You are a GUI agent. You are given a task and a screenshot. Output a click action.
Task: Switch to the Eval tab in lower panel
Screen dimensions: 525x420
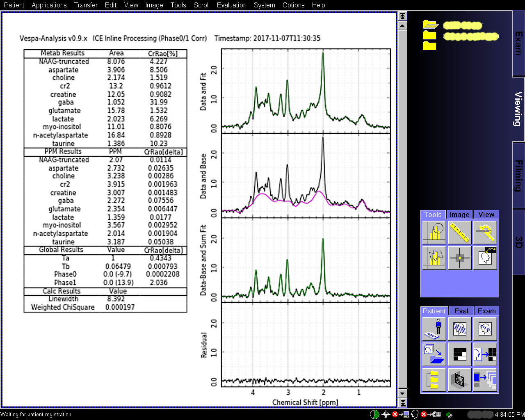pyautogui.click(x=461, y=311)
